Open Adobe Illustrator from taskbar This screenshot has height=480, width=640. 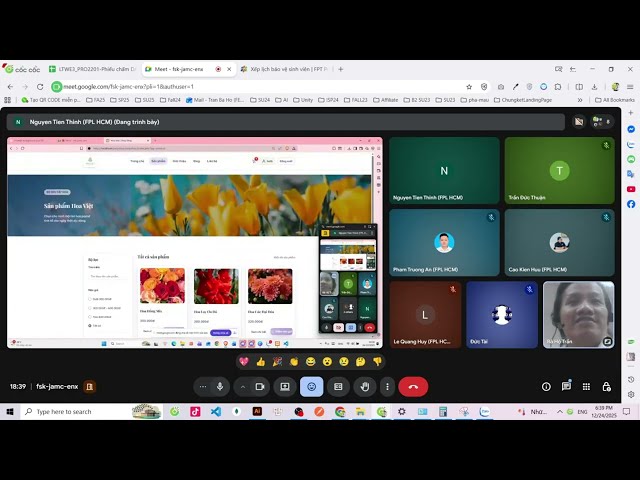[257, 411]
